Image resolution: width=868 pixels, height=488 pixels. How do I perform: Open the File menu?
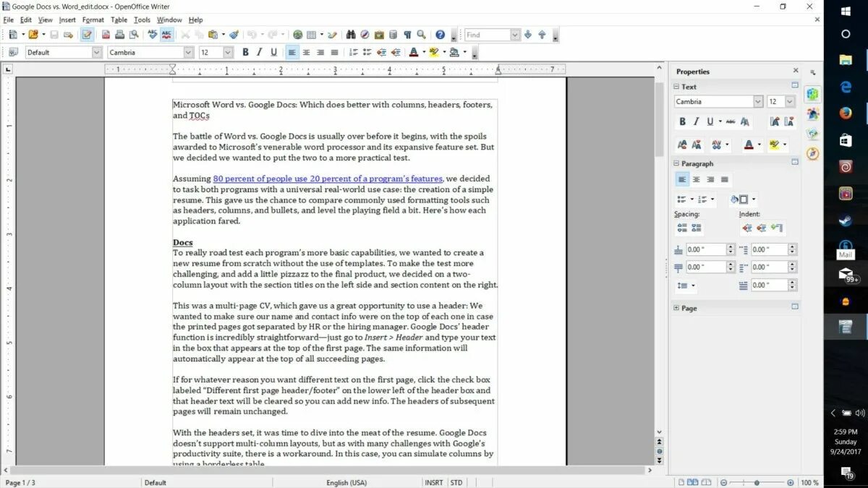tap(9, 20)
